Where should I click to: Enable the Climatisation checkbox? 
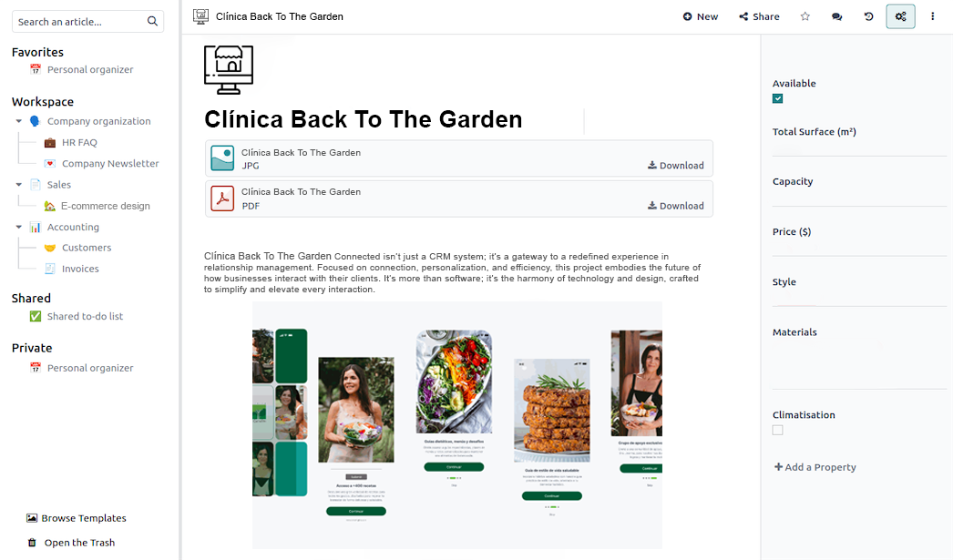click(777, 430)
